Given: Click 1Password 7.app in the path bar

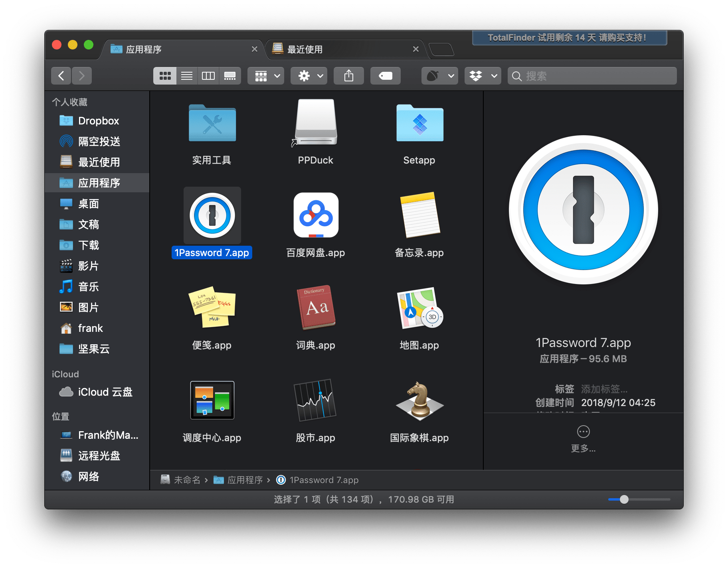Looking at the screenshot, I should 318,480.
